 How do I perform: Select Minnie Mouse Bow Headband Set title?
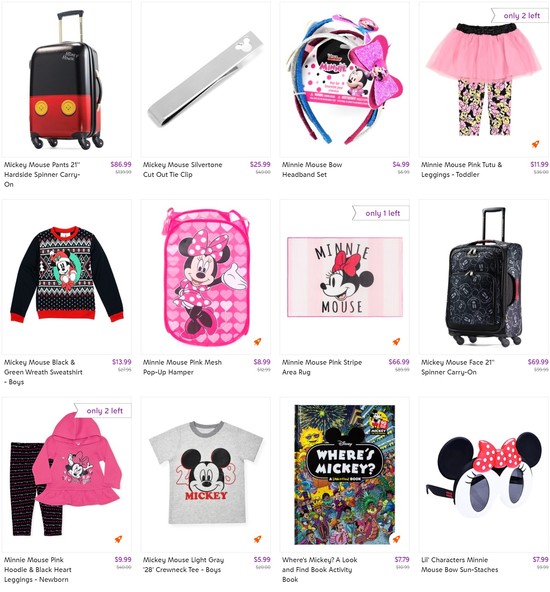coord(312,170)
